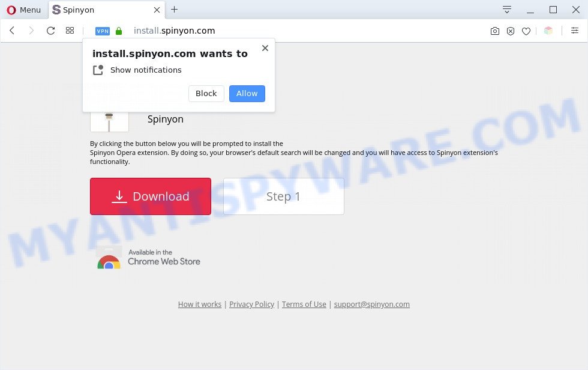Open Easy Setup sliders icon
The image size is (588, 370).
click(x=575, y=31)
